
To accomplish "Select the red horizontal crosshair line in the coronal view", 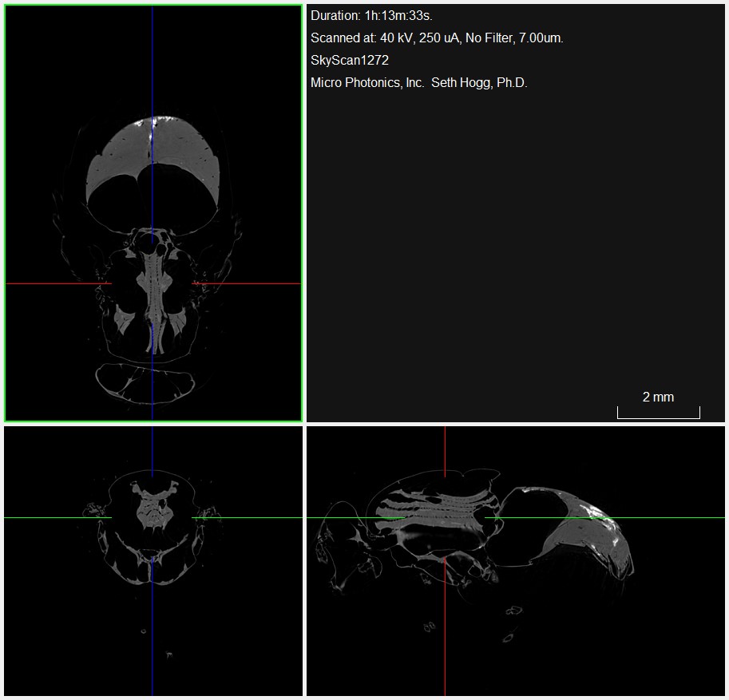I will click(x=48, y=283).
